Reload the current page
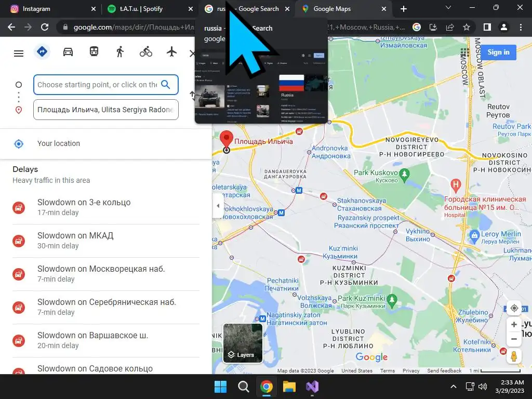 pyautogui.click(x=45, y=27)
